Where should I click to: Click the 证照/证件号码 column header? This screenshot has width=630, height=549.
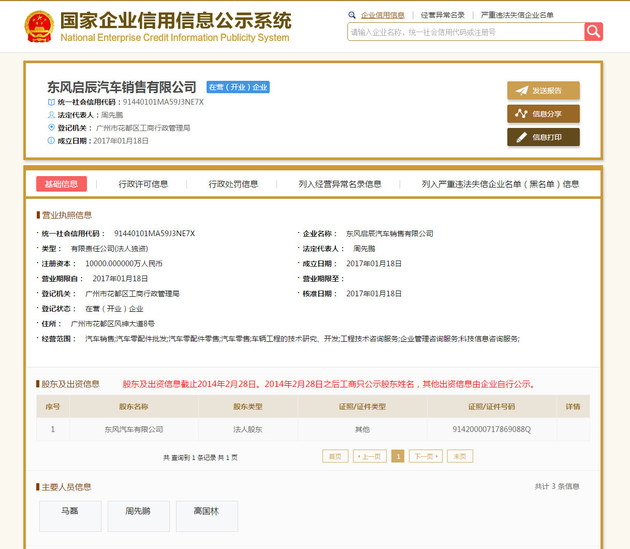coord(492,407)
